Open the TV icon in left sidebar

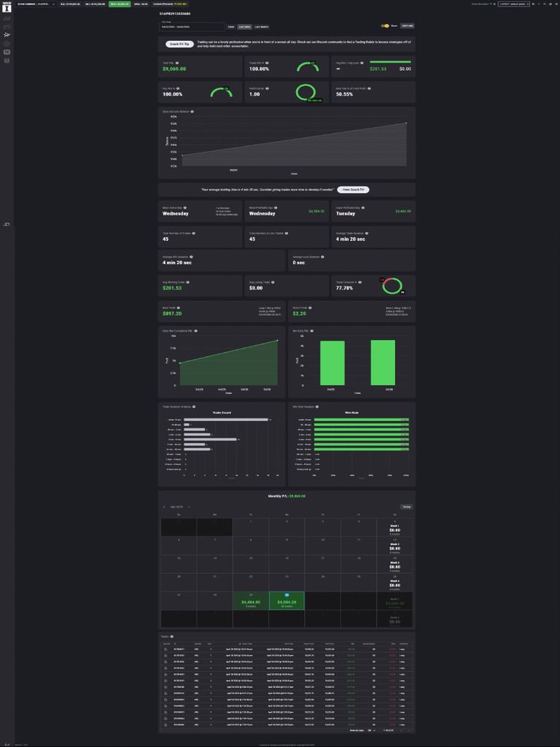coord(7,52)
